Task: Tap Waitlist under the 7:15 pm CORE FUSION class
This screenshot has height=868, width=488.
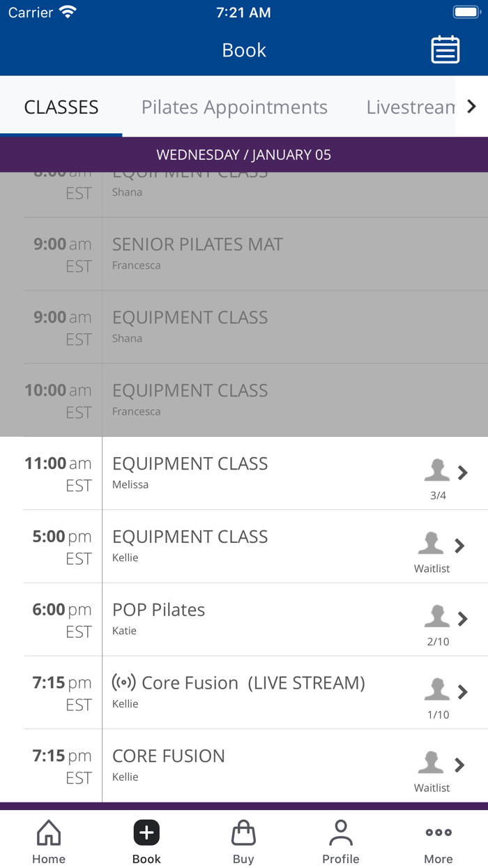Action: [431, 787]
